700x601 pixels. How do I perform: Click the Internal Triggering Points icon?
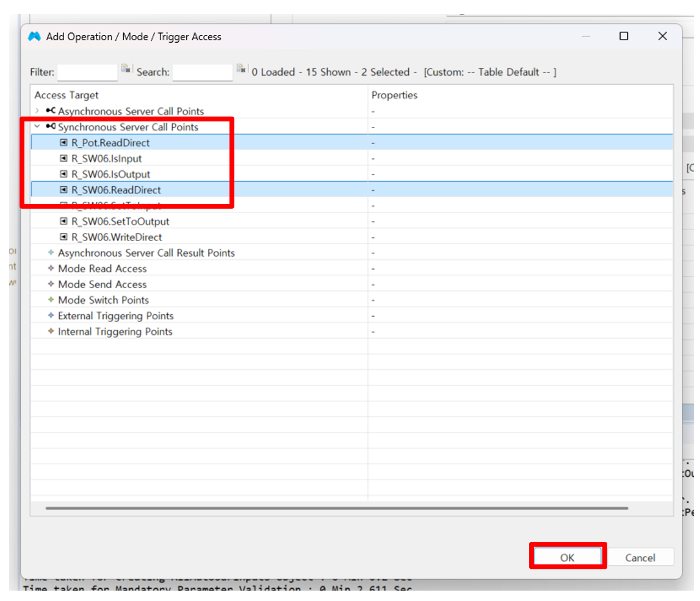tap(51, 332)
